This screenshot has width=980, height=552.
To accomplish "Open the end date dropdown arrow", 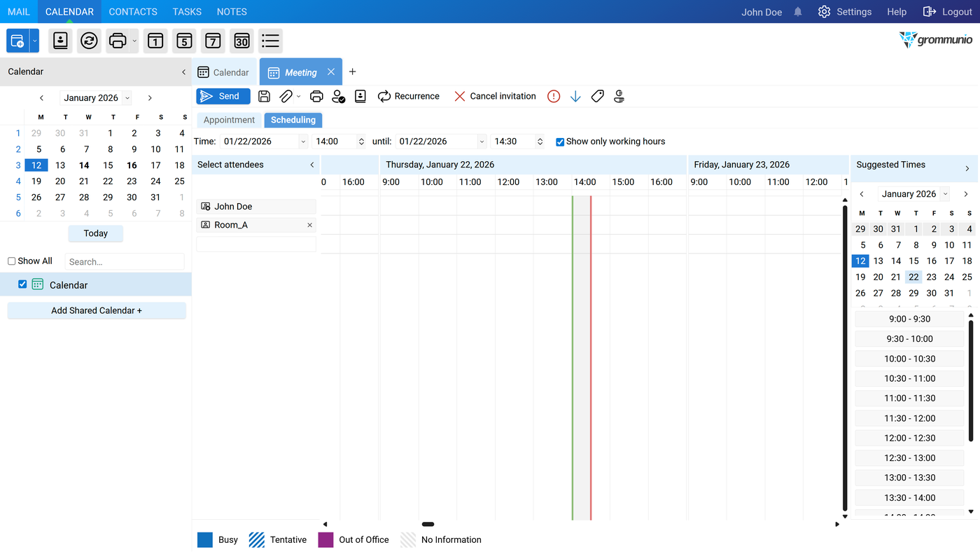I will (482, 142).
